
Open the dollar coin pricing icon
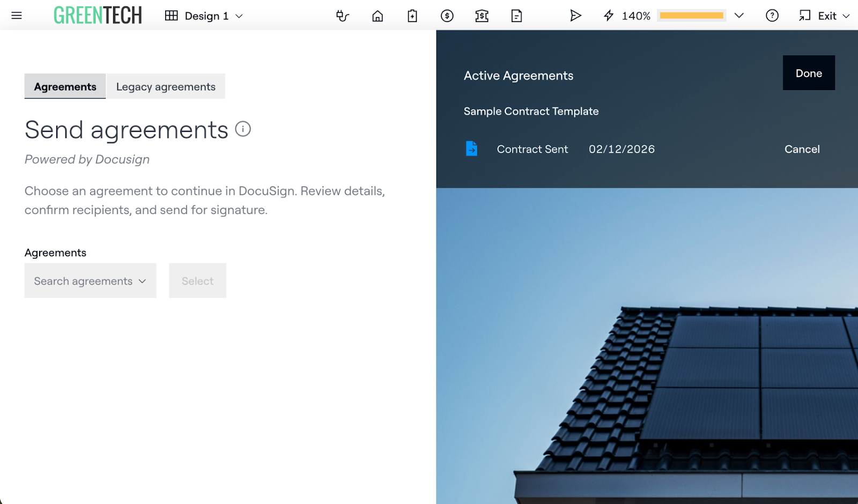pos(447,16)
